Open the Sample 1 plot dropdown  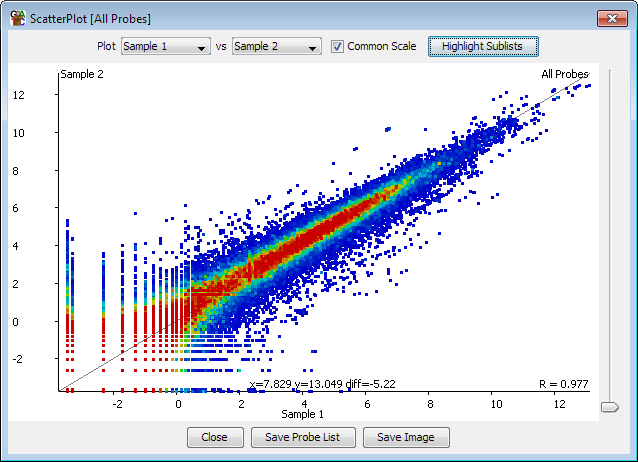165,46
